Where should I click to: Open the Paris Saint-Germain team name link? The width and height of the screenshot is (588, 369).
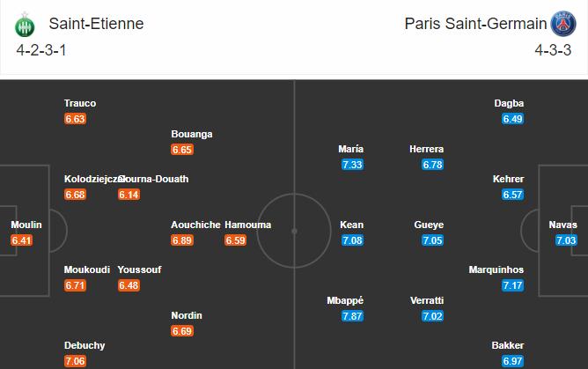point(475,24)
